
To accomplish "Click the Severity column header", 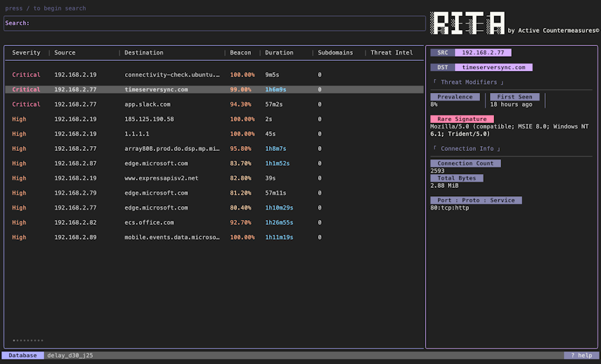I will coord(26,52).
